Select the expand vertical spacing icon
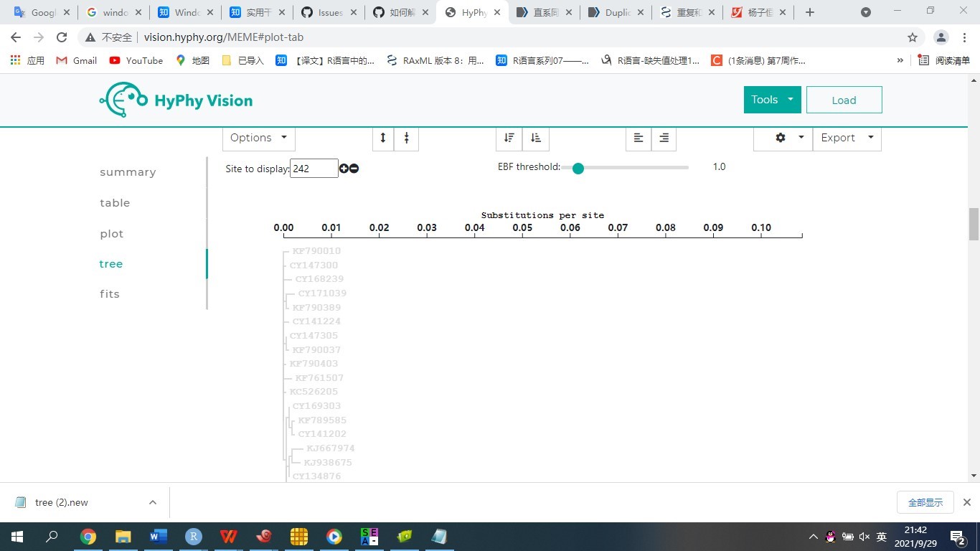Screen dimensions: 980x551 coord(382,138)
